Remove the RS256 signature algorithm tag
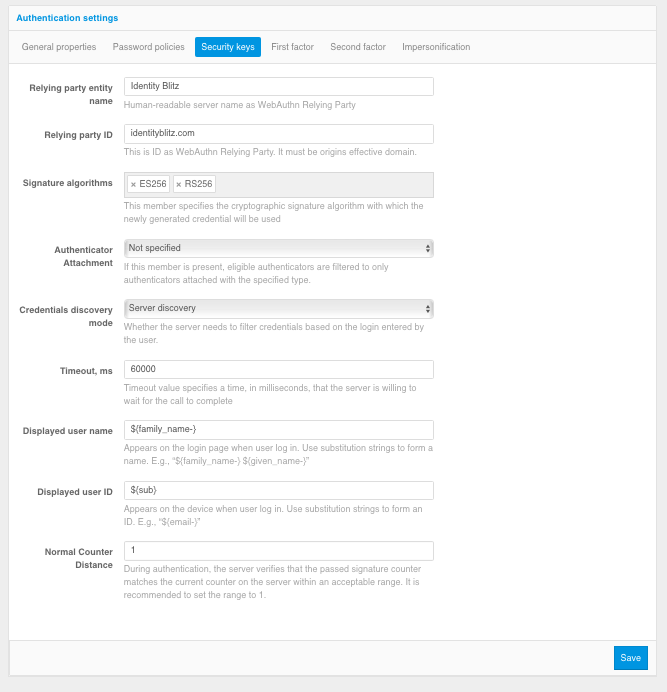This screenshot has height=692, width=667. [x=179, y=184]
